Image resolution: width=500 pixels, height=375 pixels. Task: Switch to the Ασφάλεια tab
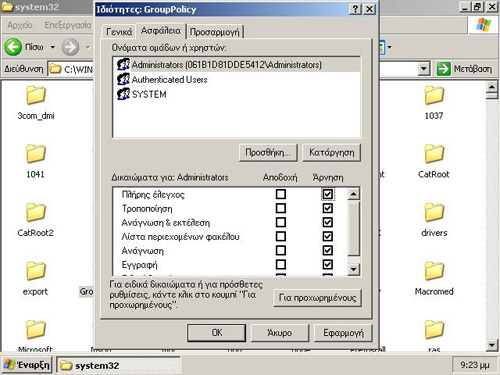click(161, 31)
